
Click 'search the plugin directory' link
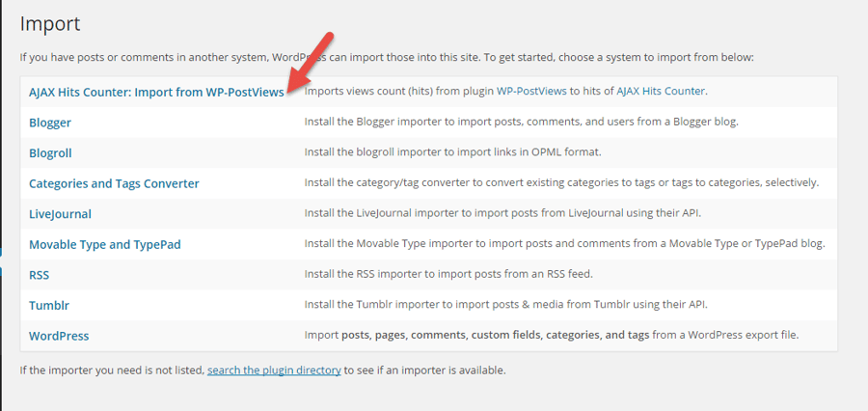tap(274, 370)
